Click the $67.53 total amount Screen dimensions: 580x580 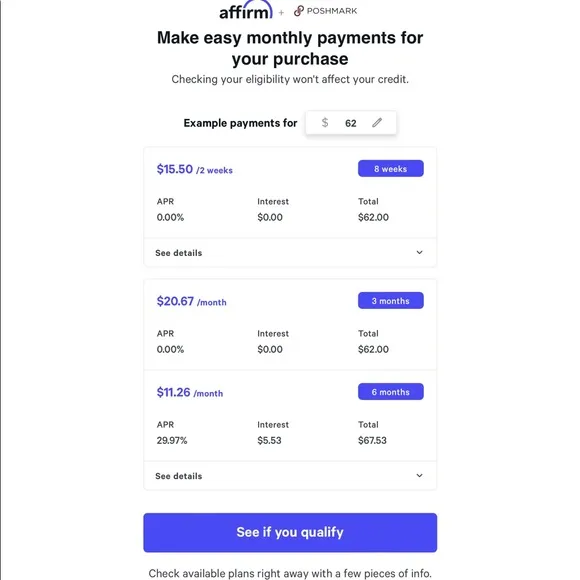tap(372, 440)
